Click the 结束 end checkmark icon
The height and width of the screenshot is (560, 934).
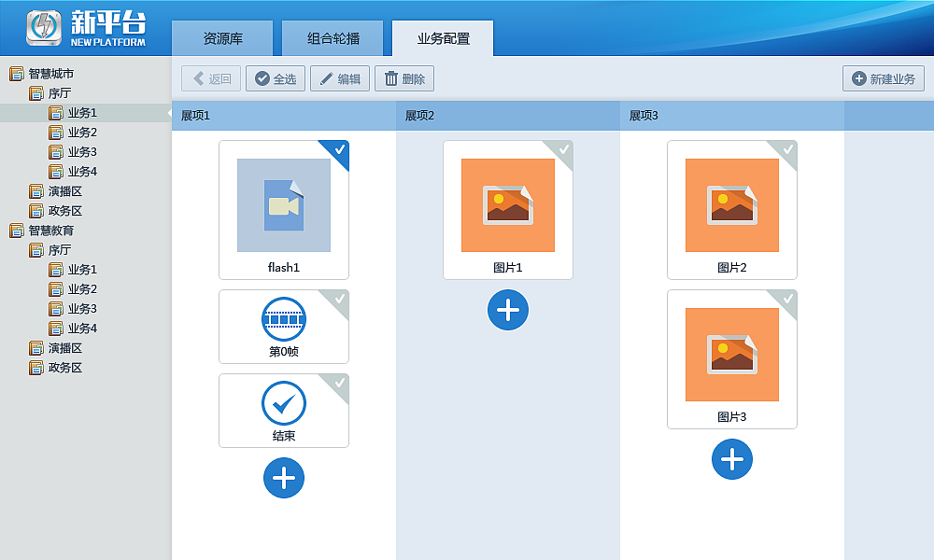284,401
